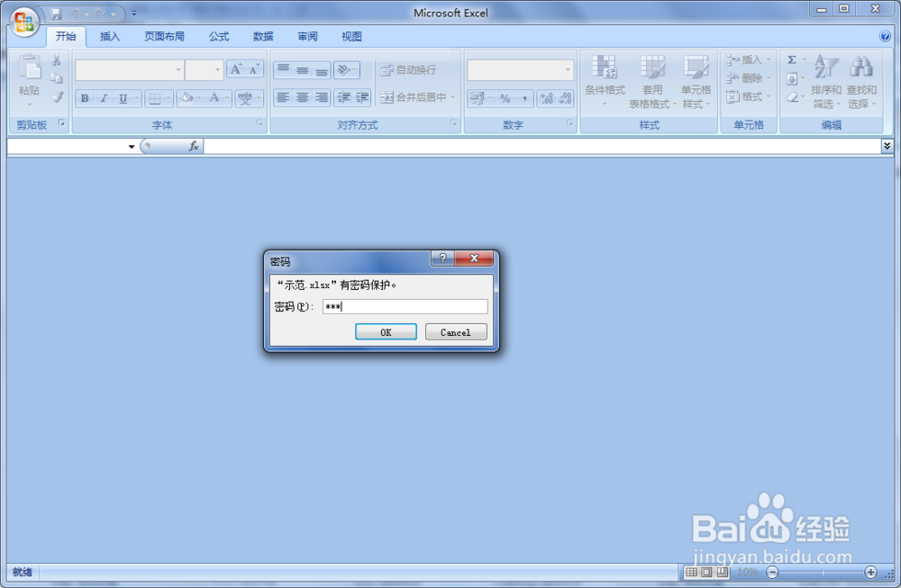The height and width of the screenshot is (588, 901).
Task: Open the 公式 ribbon tab
Action: point(218,36)
